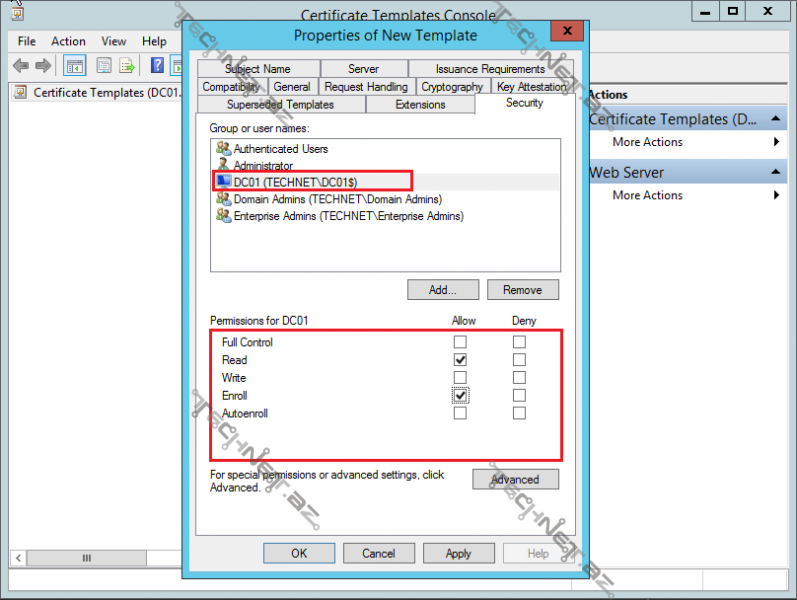797x600 pixels.
Task: Collapse the Web Server actions section
Action: (x=776, y=172)
